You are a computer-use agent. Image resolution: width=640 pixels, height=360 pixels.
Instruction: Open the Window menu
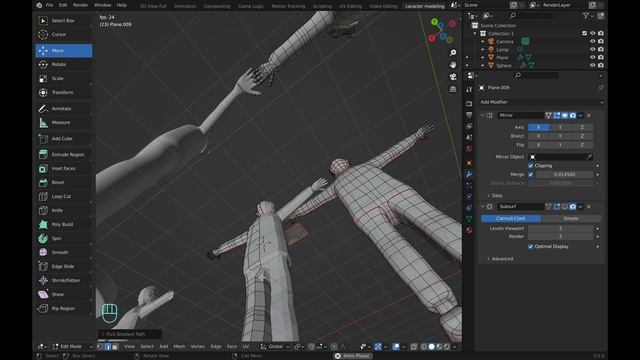102,5
